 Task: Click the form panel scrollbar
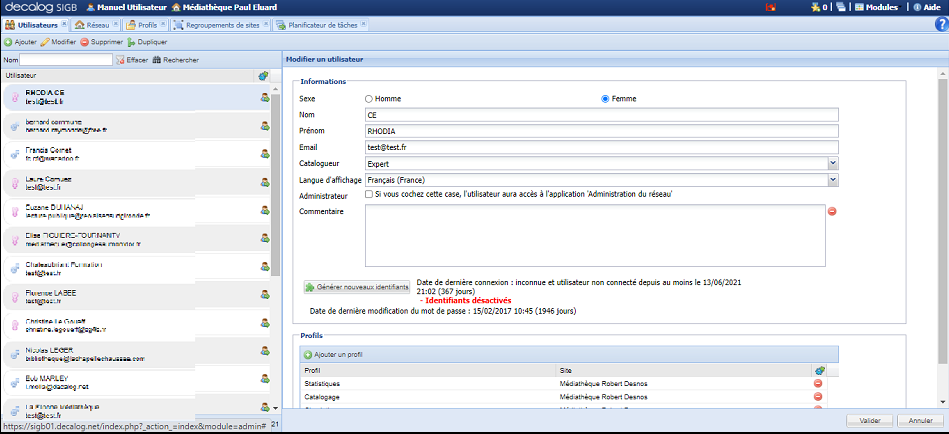click(942, 221)
